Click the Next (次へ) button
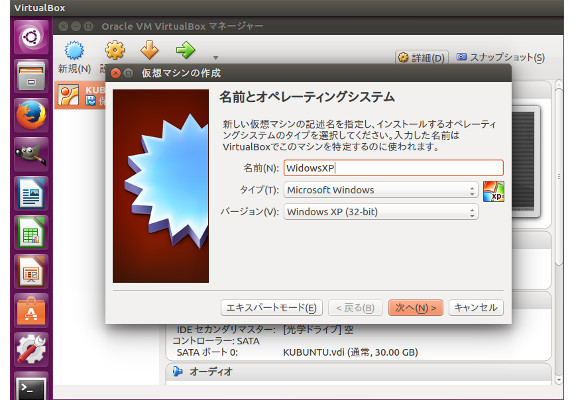The image size is (575, 400). [416, 308]
